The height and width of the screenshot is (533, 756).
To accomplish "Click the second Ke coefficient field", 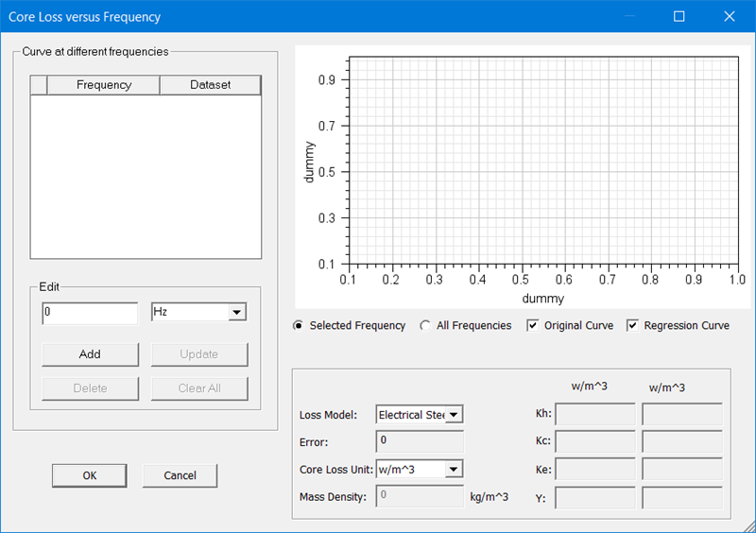I will coord(682,470).
